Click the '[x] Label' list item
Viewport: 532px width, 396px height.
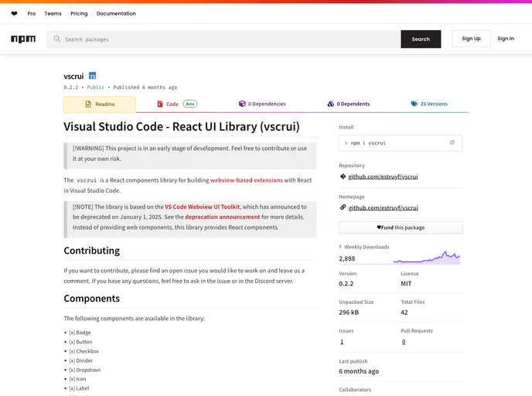click(79, 388)
